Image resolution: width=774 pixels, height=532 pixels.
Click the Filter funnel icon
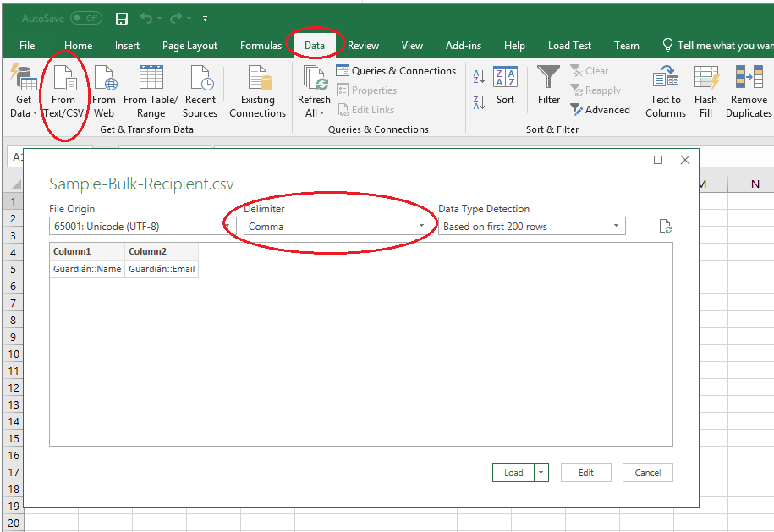(x=549, y=79)
